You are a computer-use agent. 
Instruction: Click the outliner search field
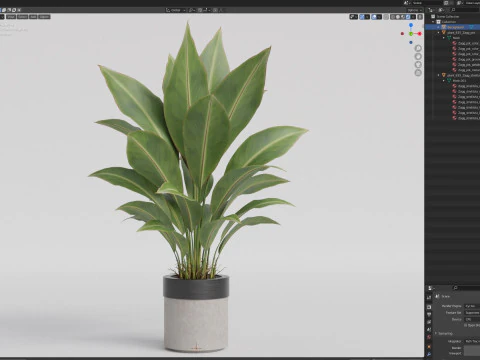click(x=466, y=10)
